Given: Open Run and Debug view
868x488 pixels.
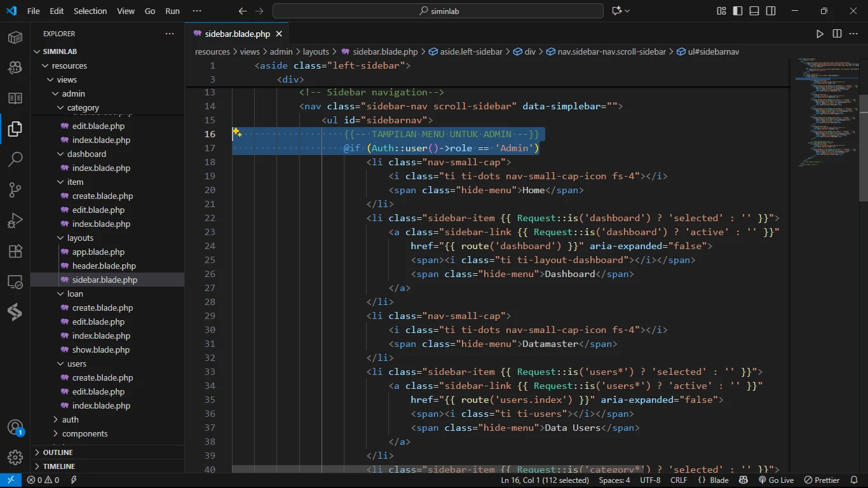Looking at the screenshot, I should tap(15, 220).
